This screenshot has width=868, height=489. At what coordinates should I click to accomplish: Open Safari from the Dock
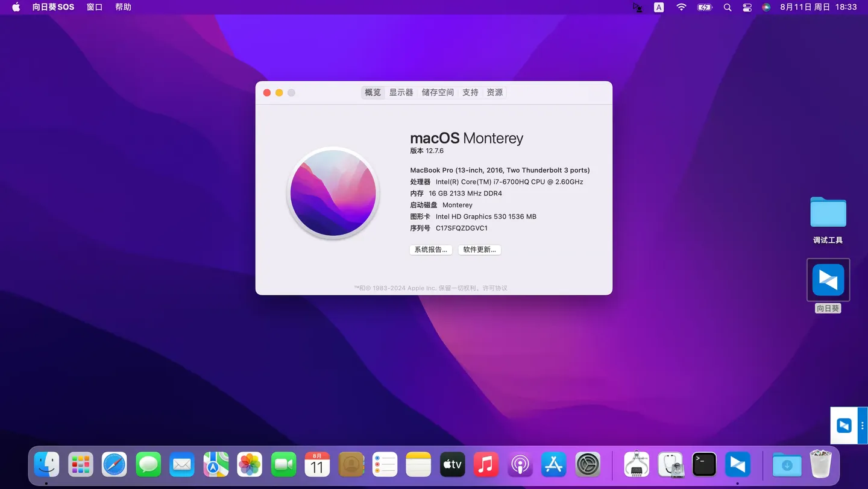[x=114, y=464]
